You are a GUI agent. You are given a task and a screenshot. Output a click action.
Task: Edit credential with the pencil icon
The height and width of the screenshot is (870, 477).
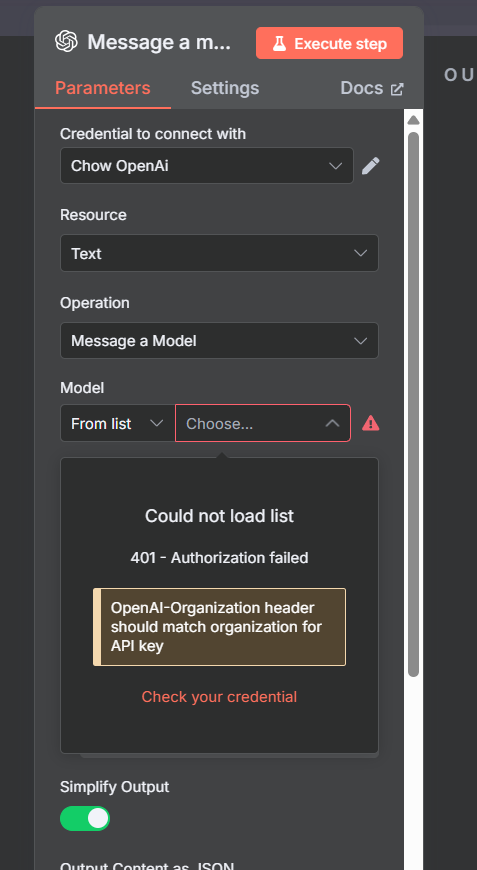pyautogui.click(x=371, y=165)
